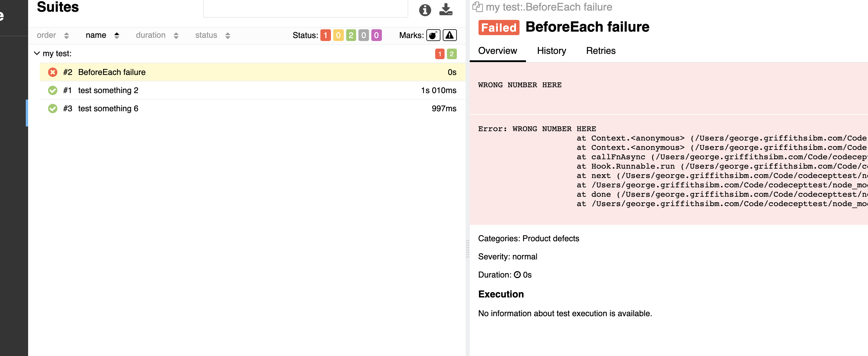Toggle the new-failed warning triangle mark
Screen dimensions: 868x356
coord(450,35)
